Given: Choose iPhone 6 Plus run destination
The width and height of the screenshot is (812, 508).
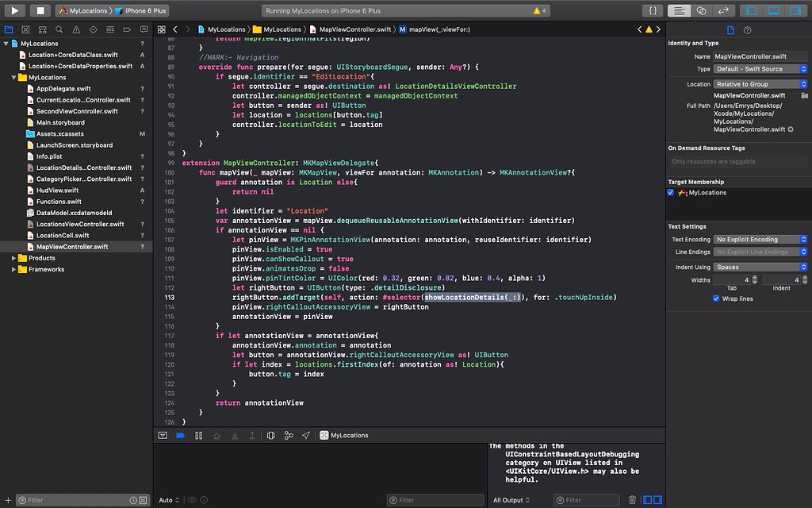Looking at the screenshot, I should coord(140,10).
